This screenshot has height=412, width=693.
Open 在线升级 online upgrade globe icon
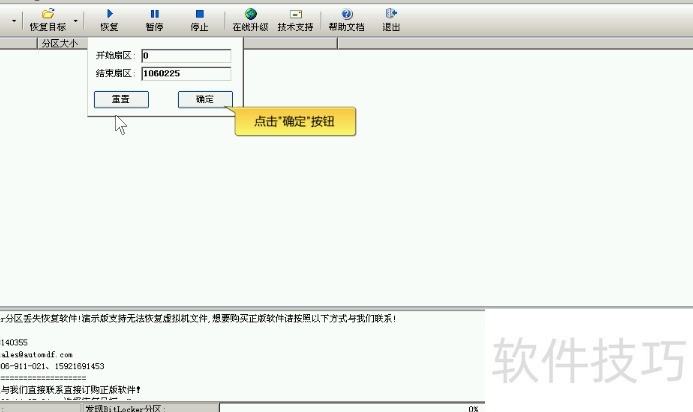pyautogui.click(x=250, y=14)
